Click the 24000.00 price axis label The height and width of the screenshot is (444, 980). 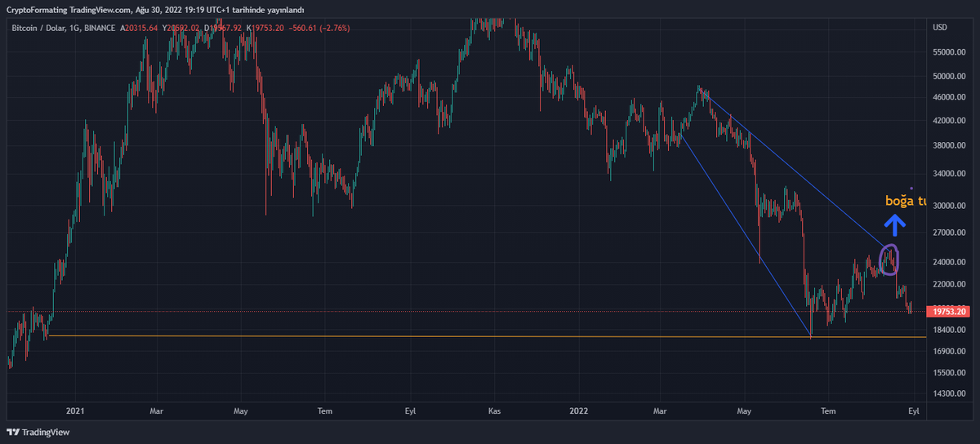coord(949,263)
